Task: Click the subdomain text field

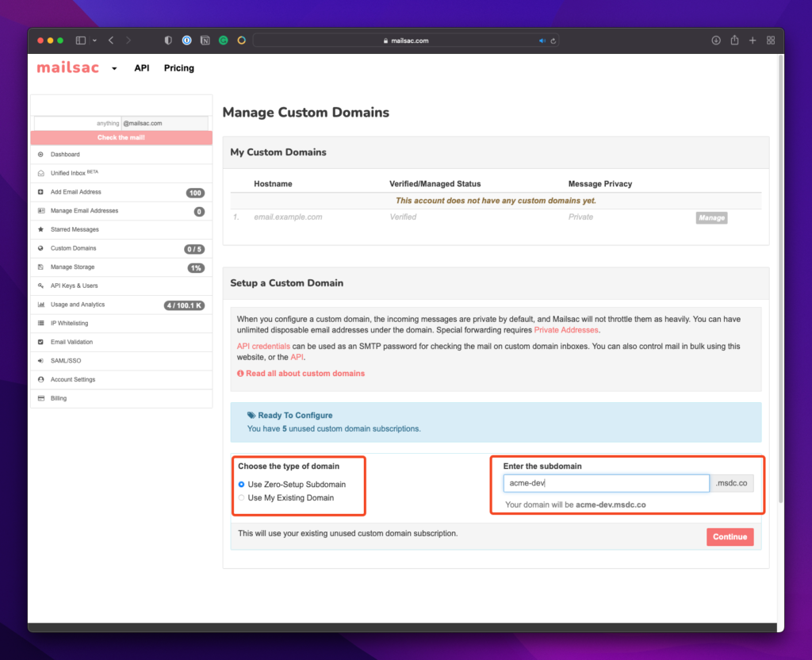Action: coord(606,483)
